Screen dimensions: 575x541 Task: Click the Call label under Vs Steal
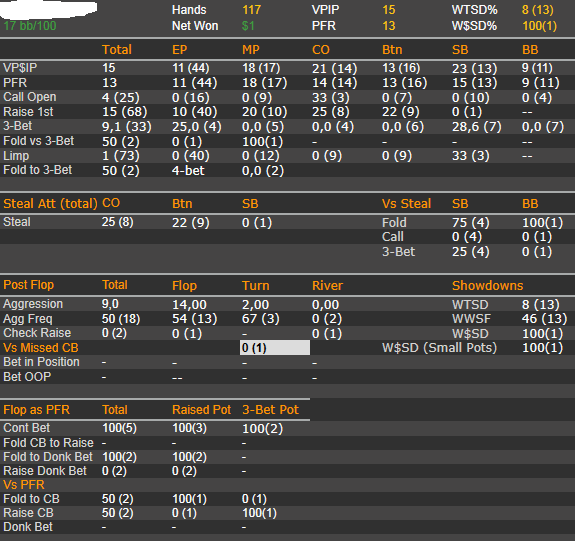click(393, 237)
